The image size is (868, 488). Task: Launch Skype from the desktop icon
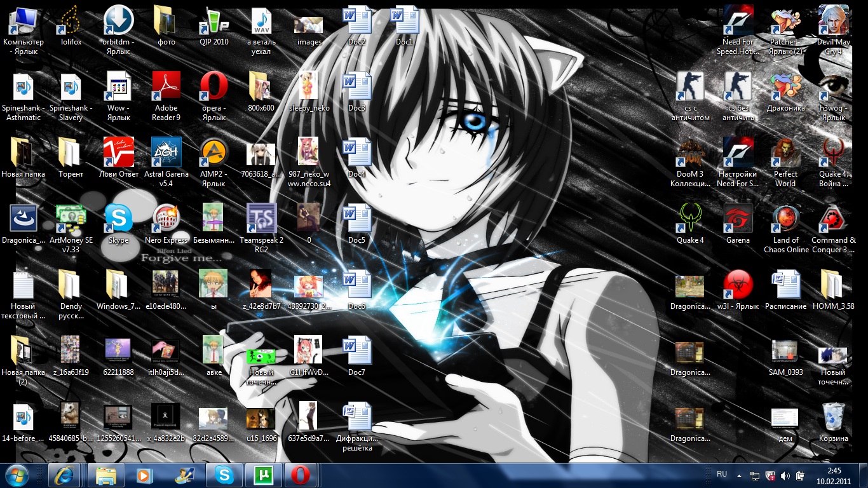coord(118,219)
